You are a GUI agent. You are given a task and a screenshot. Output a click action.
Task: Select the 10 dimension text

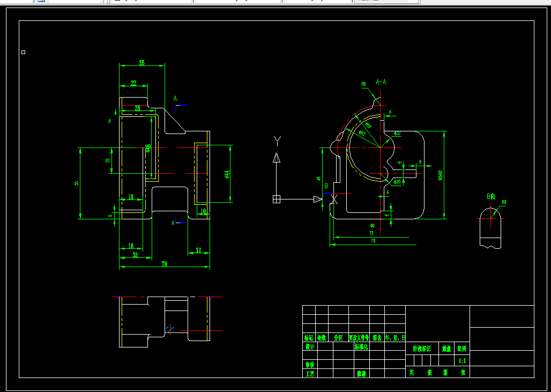click(203, 211)
